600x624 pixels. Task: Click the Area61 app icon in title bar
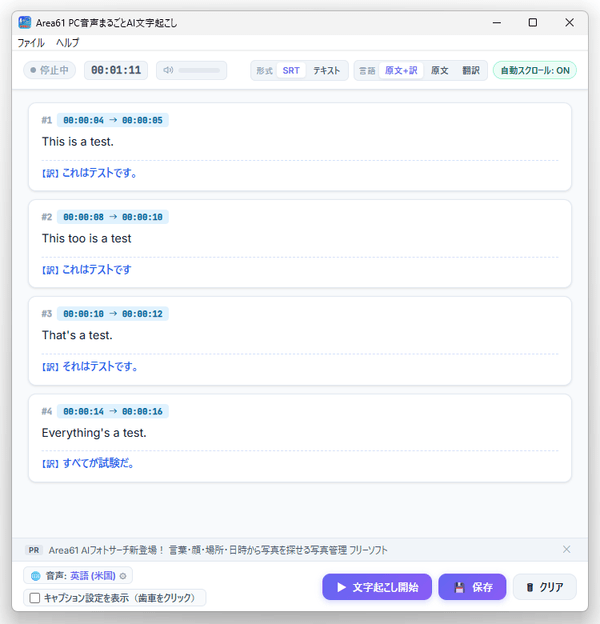click(25, 22)
